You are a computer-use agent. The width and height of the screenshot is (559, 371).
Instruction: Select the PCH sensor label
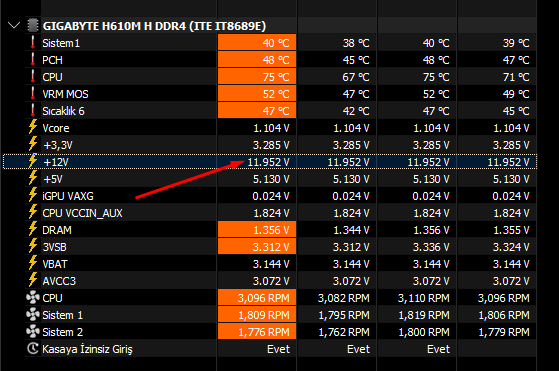(52, 60)
